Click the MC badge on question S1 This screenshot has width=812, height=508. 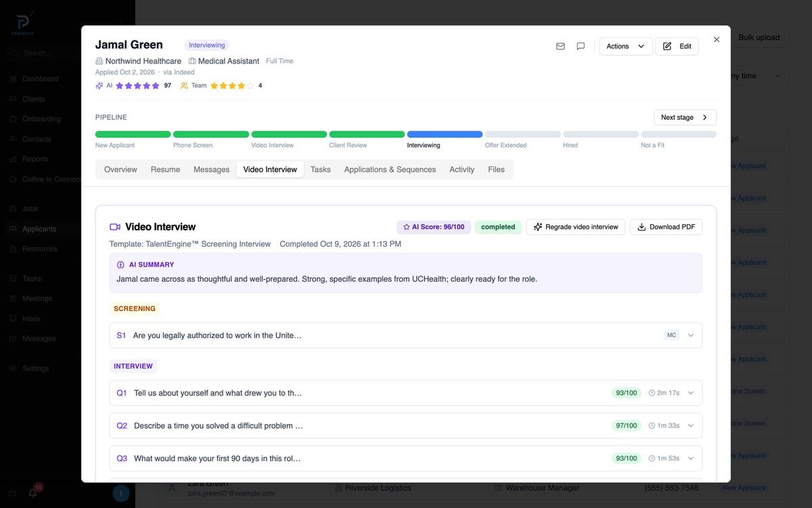click(x=671, y=335)
